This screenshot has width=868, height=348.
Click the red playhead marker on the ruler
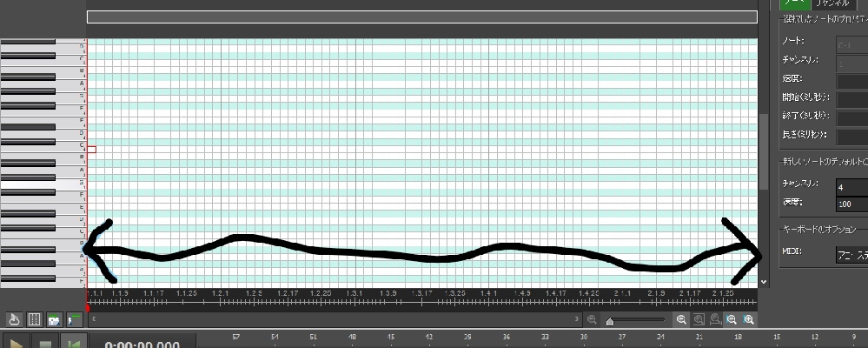click(87, 307)
